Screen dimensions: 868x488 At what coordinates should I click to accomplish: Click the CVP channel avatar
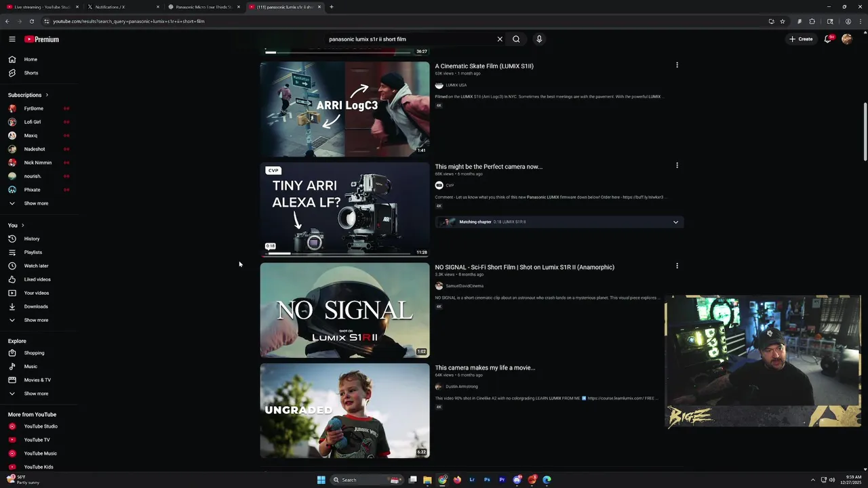[439, 185]
